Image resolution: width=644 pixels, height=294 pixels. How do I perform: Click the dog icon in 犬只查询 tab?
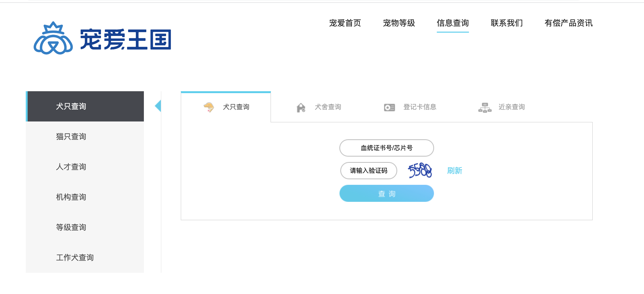point(209,107)
